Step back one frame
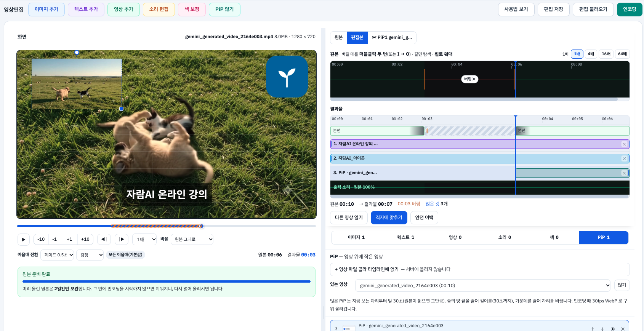 click(104, 239)
